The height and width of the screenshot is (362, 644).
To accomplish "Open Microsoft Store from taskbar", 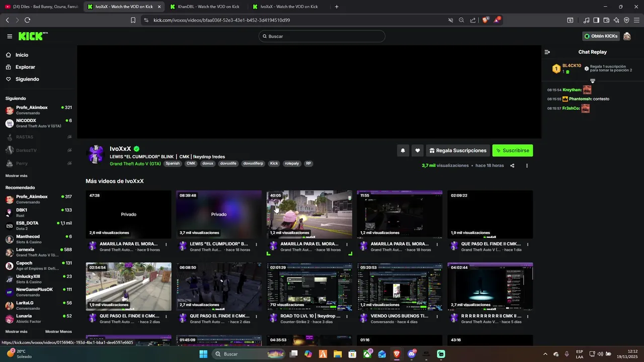I will tap(352, 354).
